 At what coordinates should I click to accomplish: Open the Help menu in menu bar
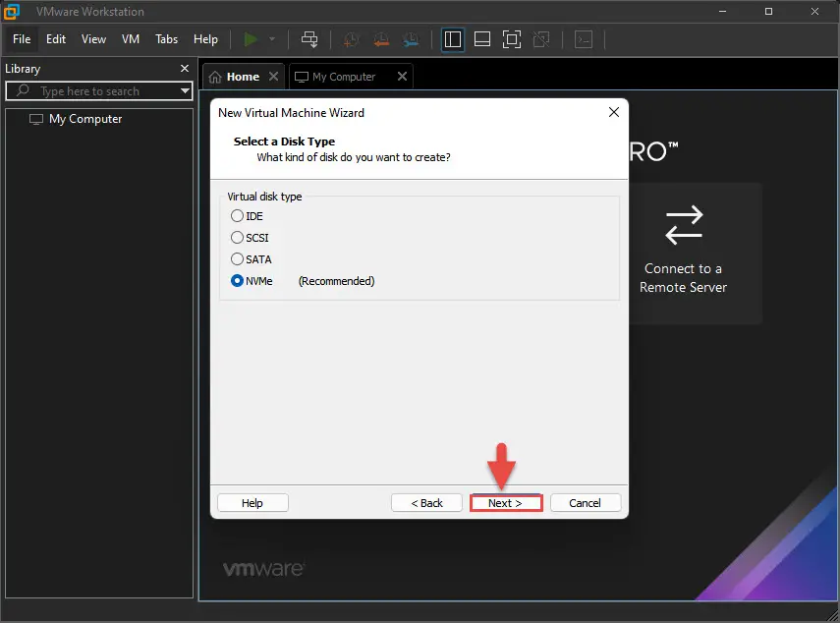click(x=205, y=39)
